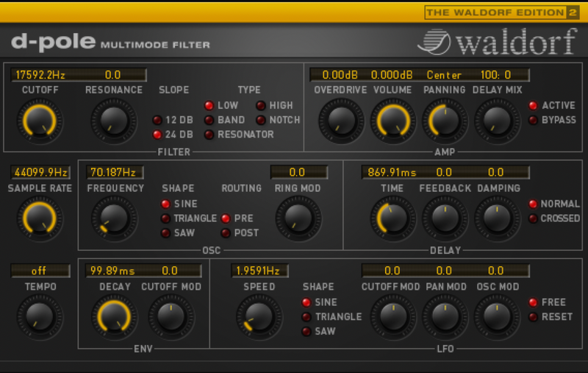588x373 pixels.
Task: Select the 12 dB slope option
Action: coord(157,120)
